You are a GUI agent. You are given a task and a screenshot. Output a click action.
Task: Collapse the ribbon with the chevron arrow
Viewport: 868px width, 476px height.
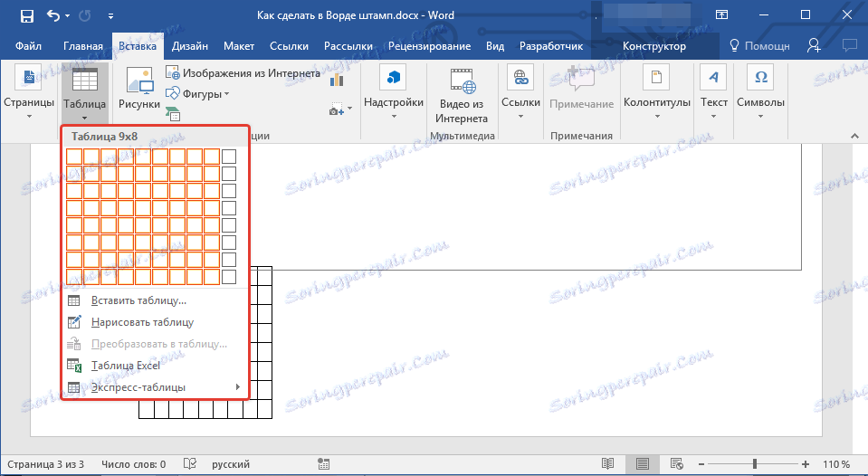[854, 136]
